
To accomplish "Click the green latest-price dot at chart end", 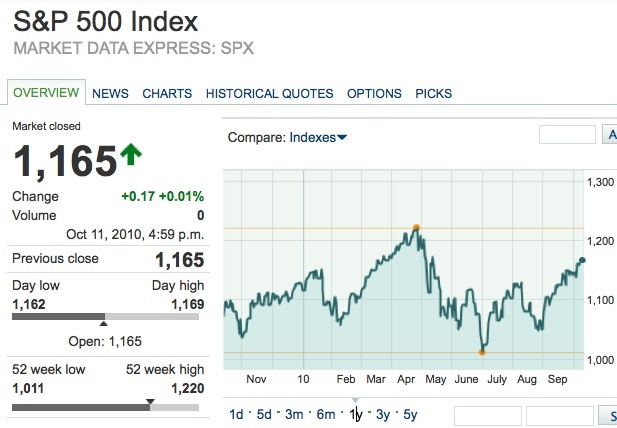I will (x=582, y=260).
